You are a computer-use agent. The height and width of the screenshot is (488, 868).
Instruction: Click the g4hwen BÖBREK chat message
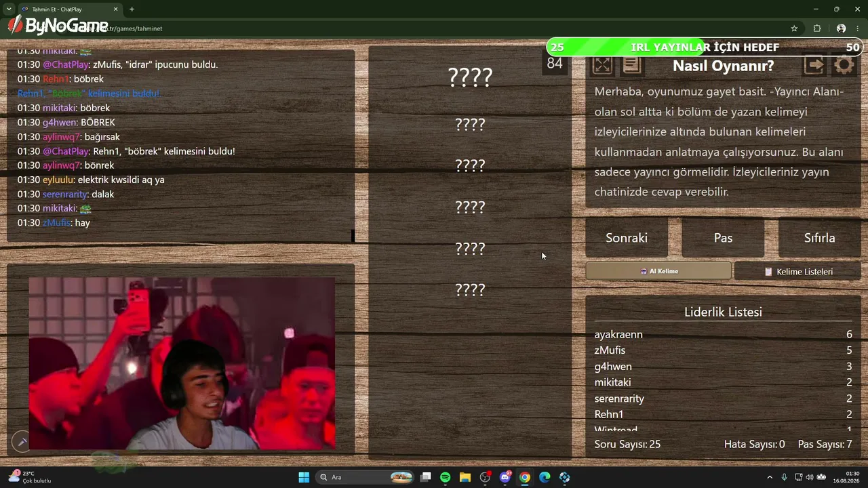click(x=66, y=122)
